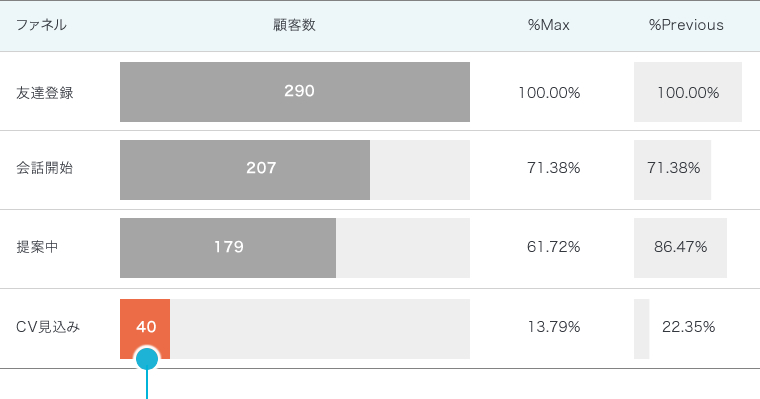This screenshot has height=399, width=760.
Task: Click the 22.35% %Previous value
Action: pos(688,327)
